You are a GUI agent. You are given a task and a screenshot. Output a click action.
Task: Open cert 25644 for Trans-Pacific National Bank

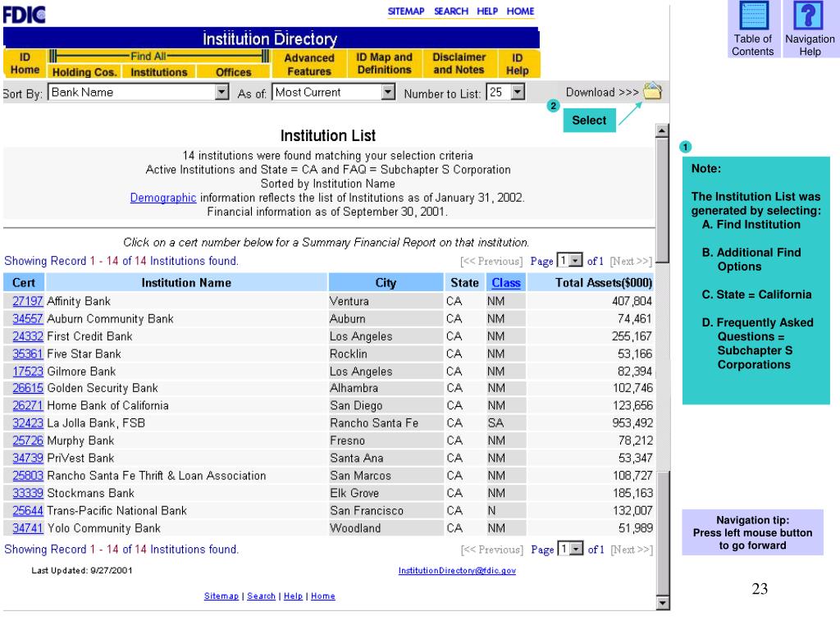[28, 510]
